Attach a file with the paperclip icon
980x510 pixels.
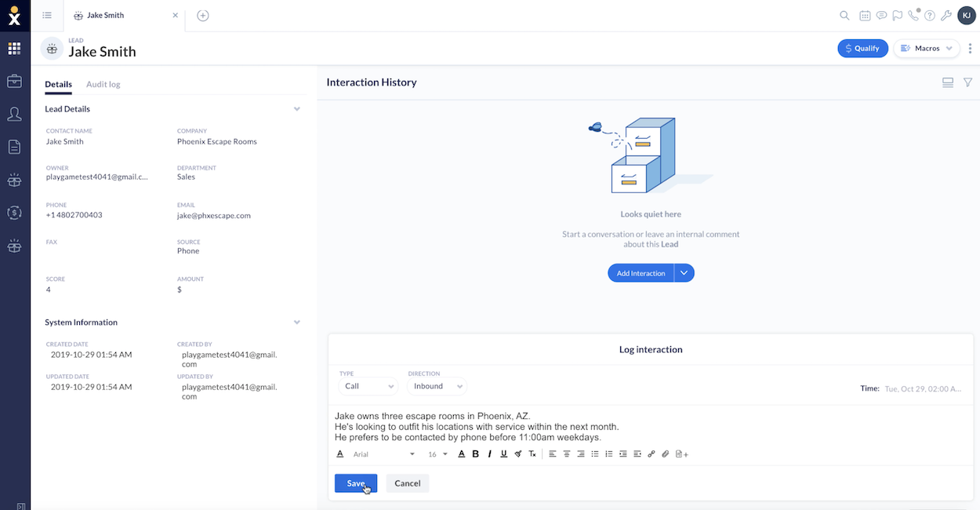click(666, 454)
